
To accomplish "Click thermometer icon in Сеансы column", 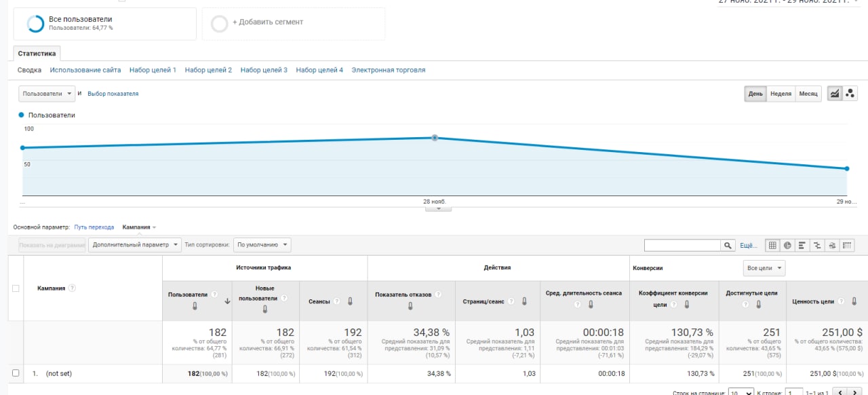I will (x=350, y=301).
